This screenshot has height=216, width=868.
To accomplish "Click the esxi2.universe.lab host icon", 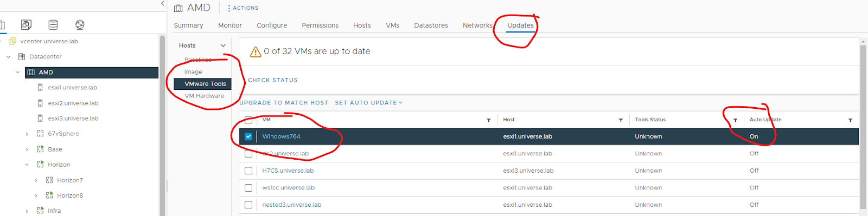I will 40,103.
